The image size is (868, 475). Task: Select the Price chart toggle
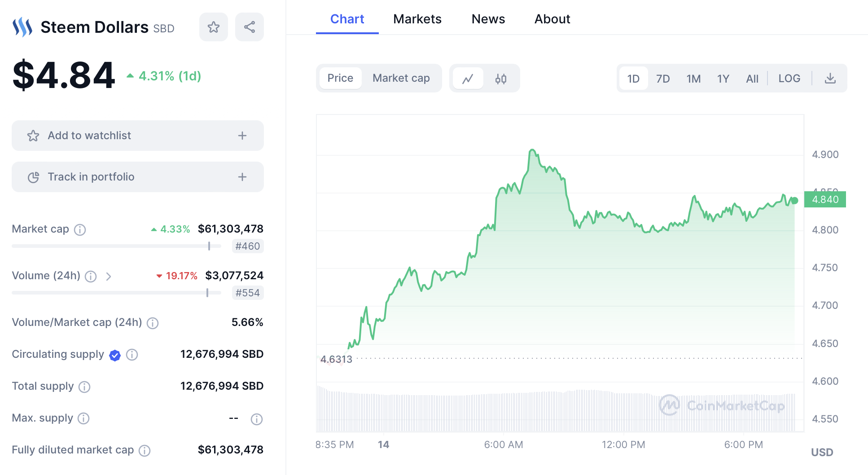(340, 78)
